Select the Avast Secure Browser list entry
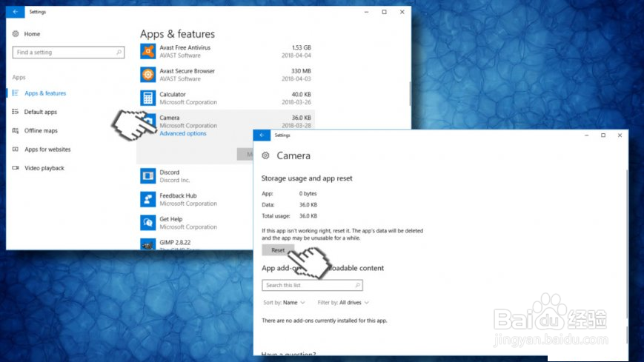644x362 pixels. coord(225,75)
